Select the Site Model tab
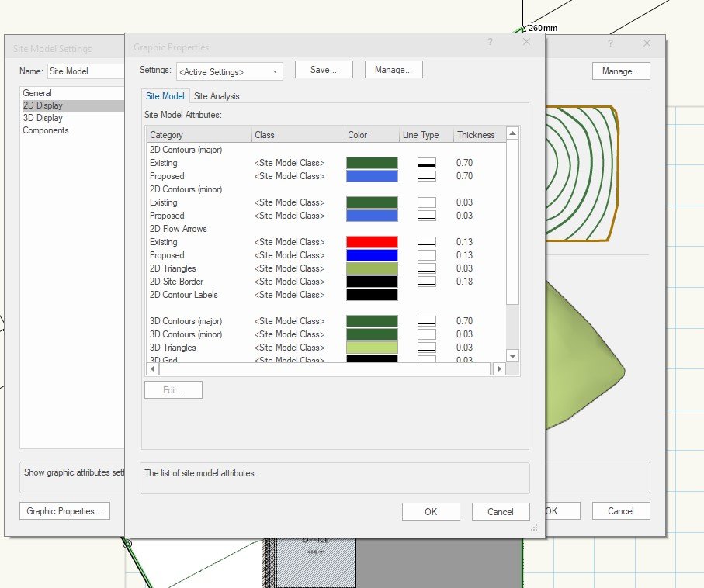 (x=165, y=96)
